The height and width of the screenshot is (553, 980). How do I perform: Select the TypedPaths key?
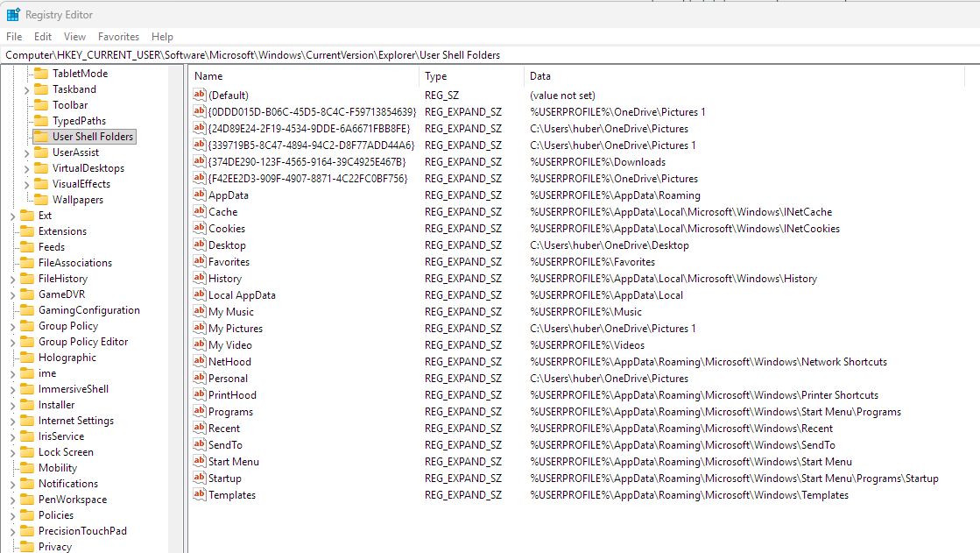click(79, 121)
